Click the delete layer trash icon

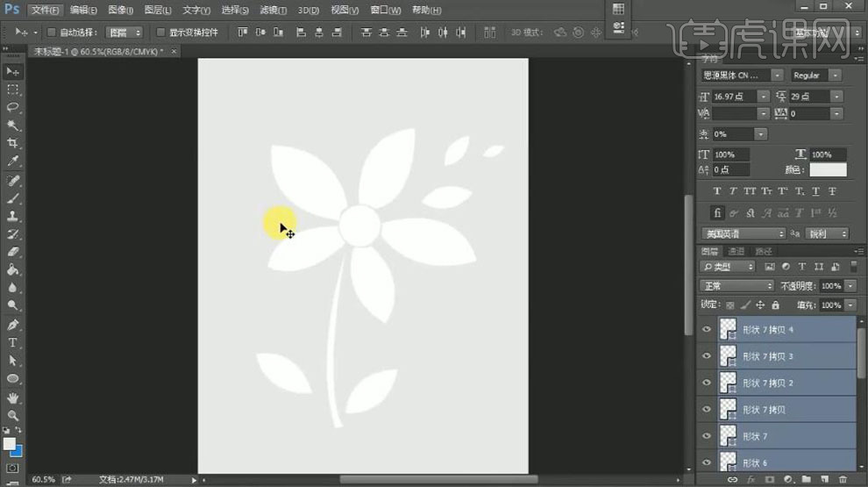coord(843,480)
